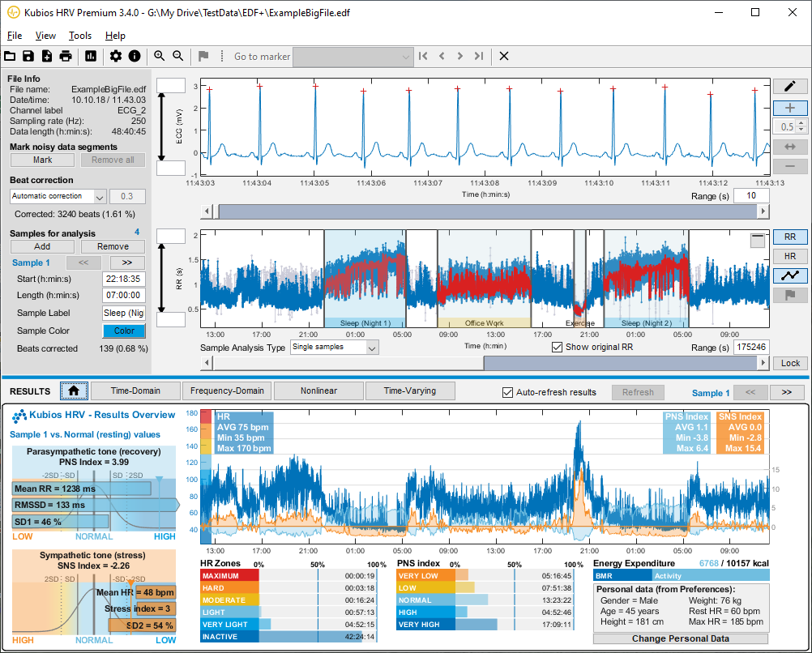
Task: Click Change Personal Data button
Action: click(681, 638)
